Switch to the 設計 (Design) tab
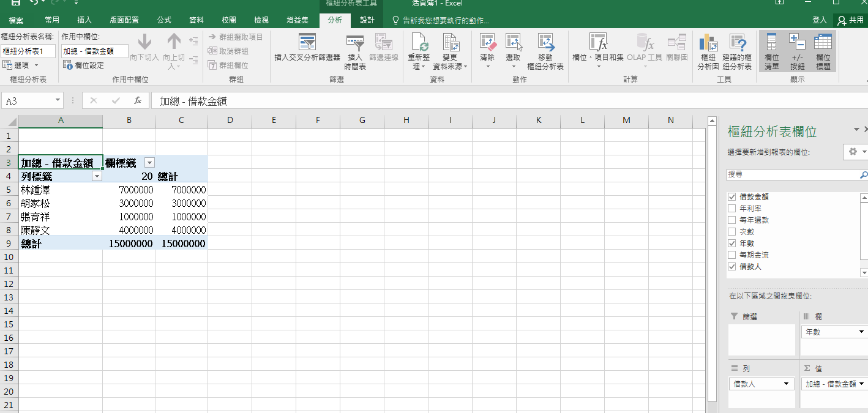The width and height of the screenshot is (868, 413). [367, 20]
